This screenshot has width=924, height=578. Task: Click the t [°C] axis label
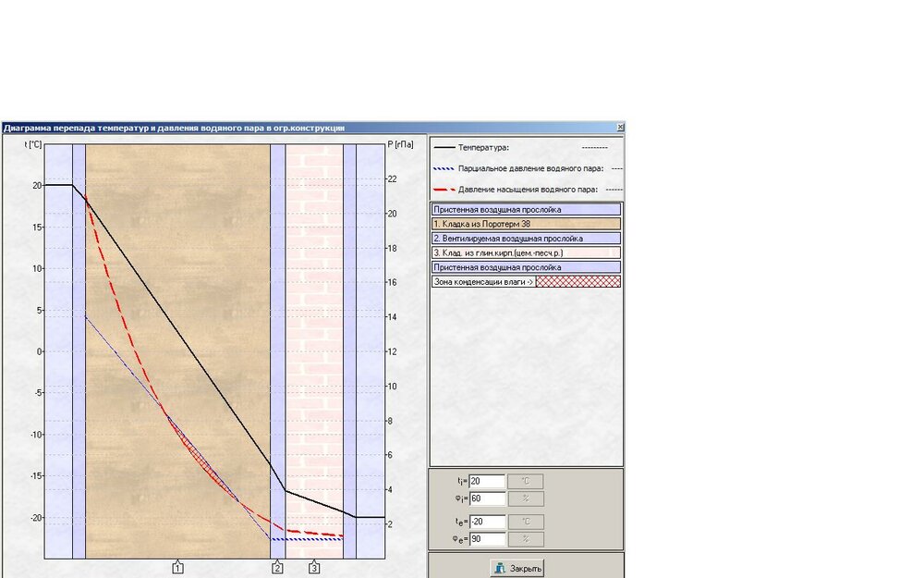33,144
